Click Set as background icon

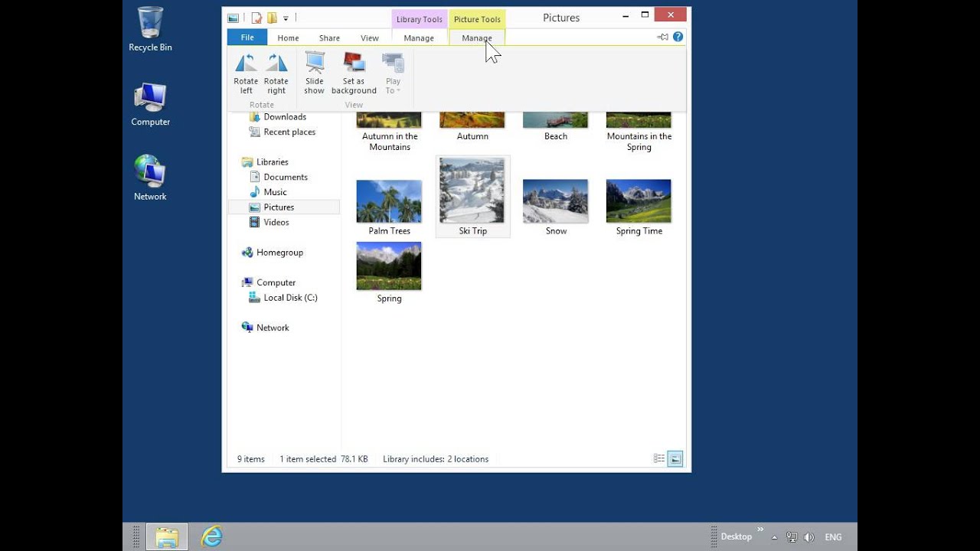[x=354, y=64]
